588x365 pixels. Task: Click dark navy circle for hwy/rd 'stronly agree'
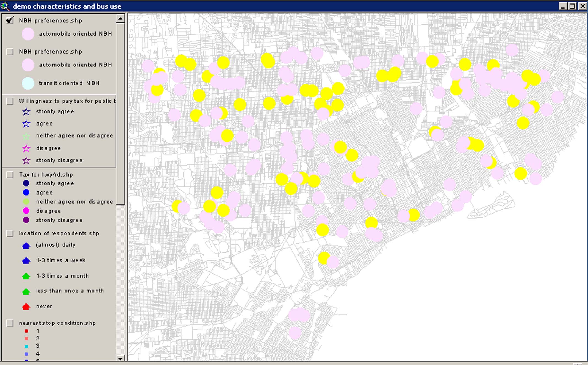click(x=26, y=183)
